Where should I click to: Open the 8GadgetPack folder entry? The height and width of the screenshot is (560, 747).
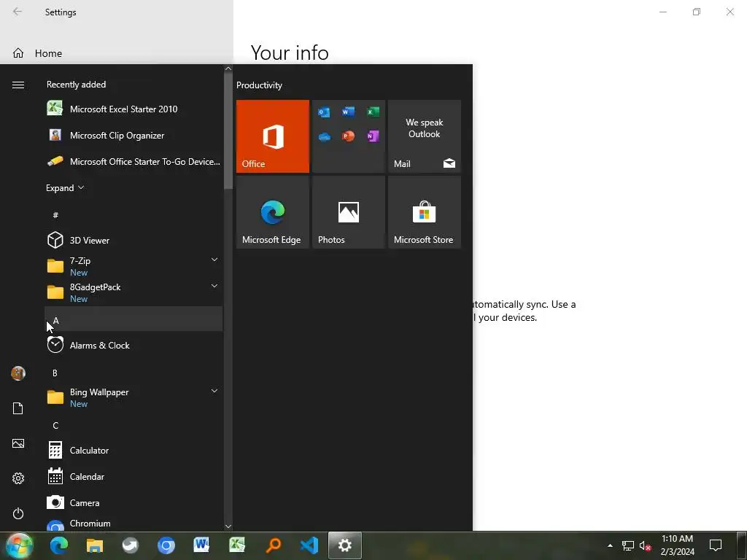pos(133,293)
